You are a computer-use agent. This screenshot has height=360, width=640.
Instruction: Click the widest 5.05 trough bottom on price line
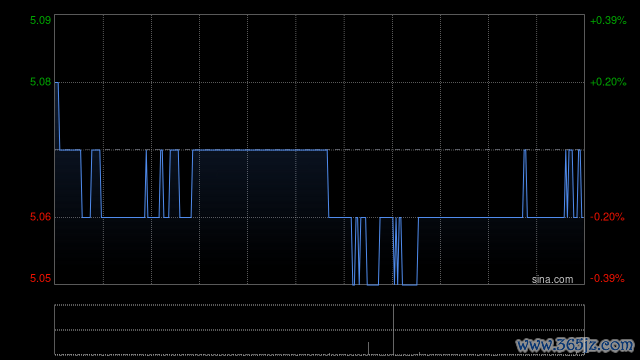click(410, 284)
